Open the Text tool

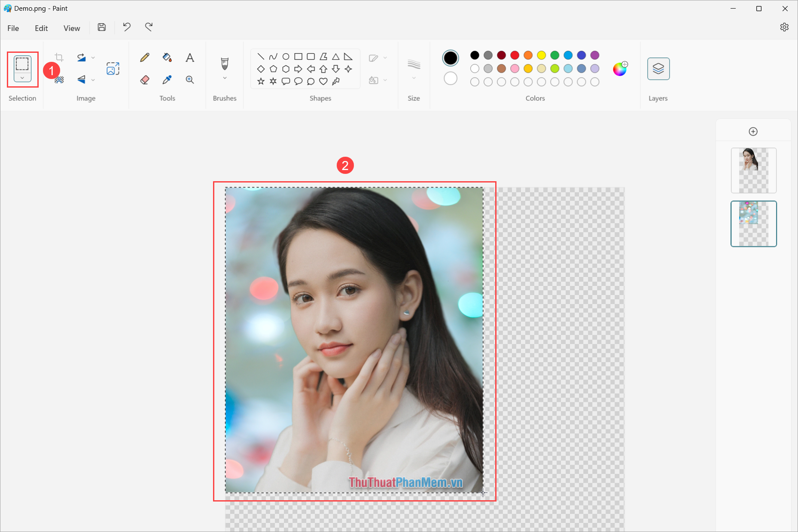pos(189,58)
